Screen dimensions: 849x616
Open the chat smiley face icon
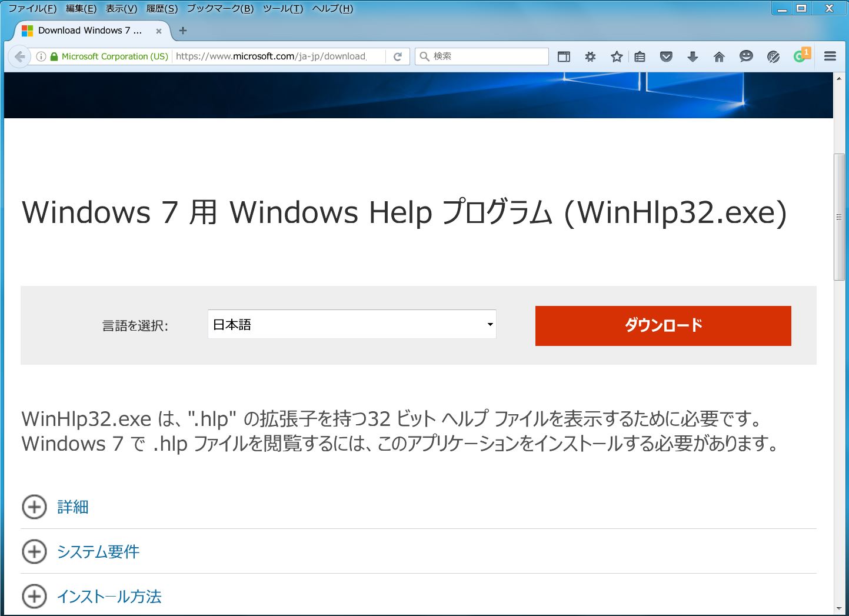click(x=746, y=56)
